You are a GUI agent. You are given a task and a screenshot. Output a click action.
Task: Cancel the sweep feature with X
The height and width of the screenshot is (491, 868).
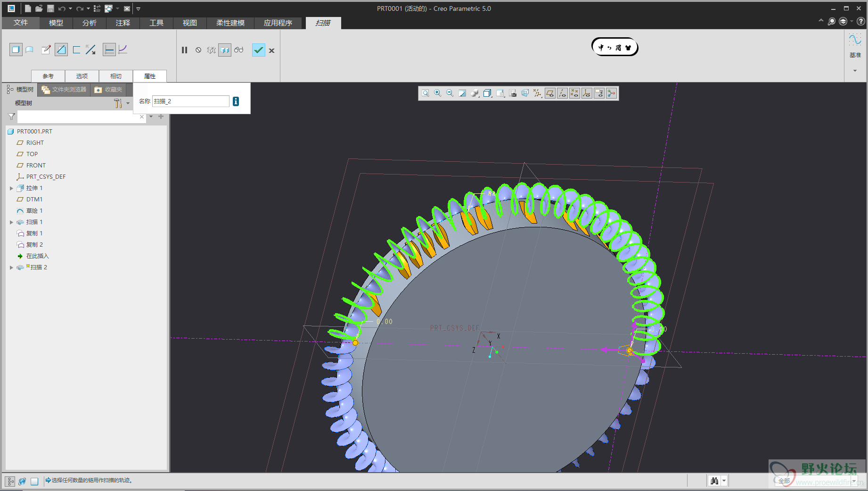point(272,50)
